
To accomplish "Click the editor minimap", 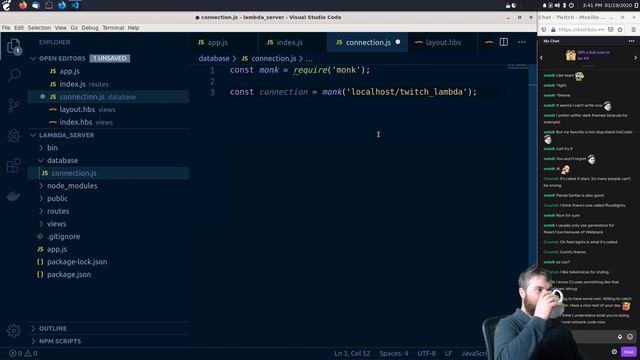I will pyautogui.click(x=518, y=67).
